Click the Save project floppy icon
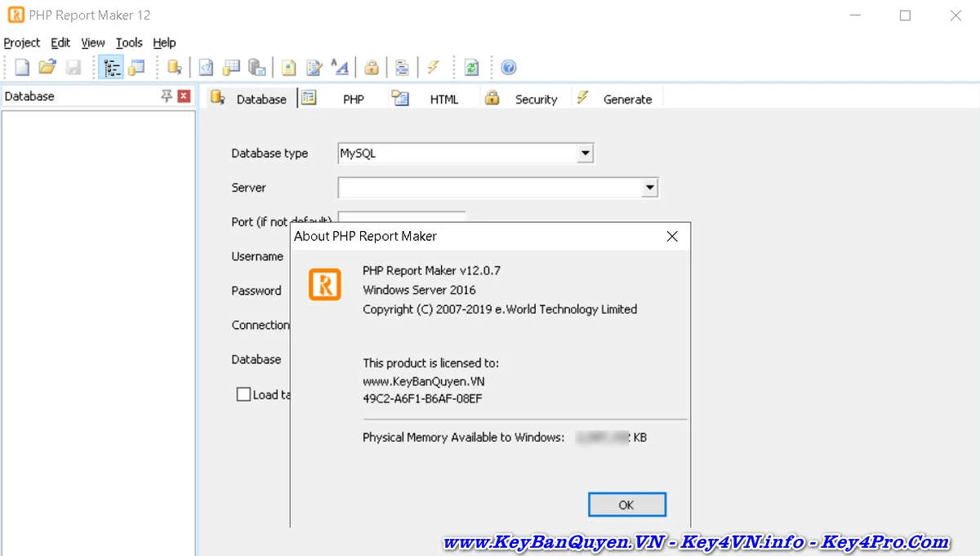 pos(73,67)
